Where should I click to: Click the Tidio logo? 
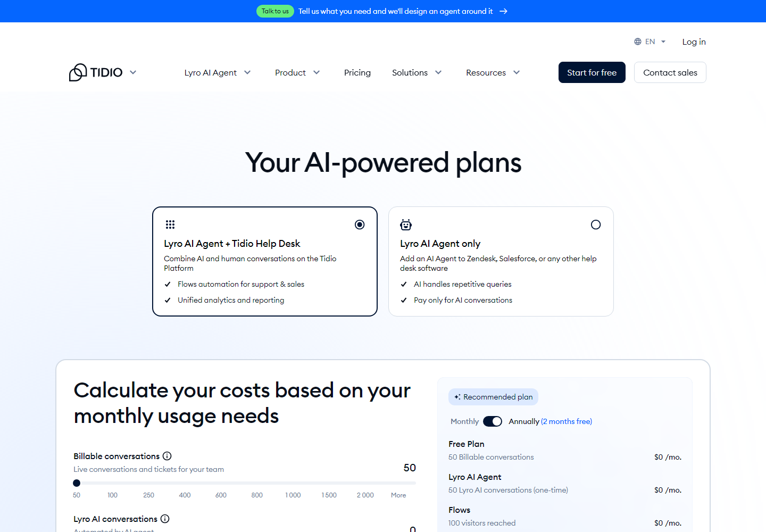pyautogui.click(x=96, y=72)
